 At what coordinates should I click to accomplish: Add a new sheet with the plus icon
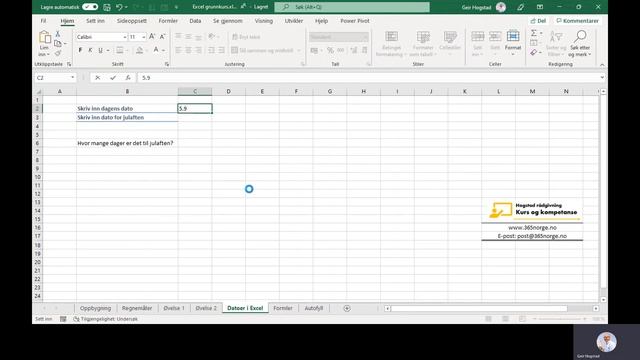pyautogui.click(x=347, y=308)
